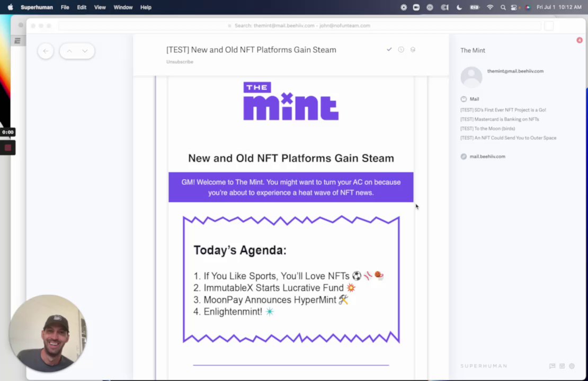Open the camera app icon in the menu bar
Screen dimensions: 588x381
416,7
